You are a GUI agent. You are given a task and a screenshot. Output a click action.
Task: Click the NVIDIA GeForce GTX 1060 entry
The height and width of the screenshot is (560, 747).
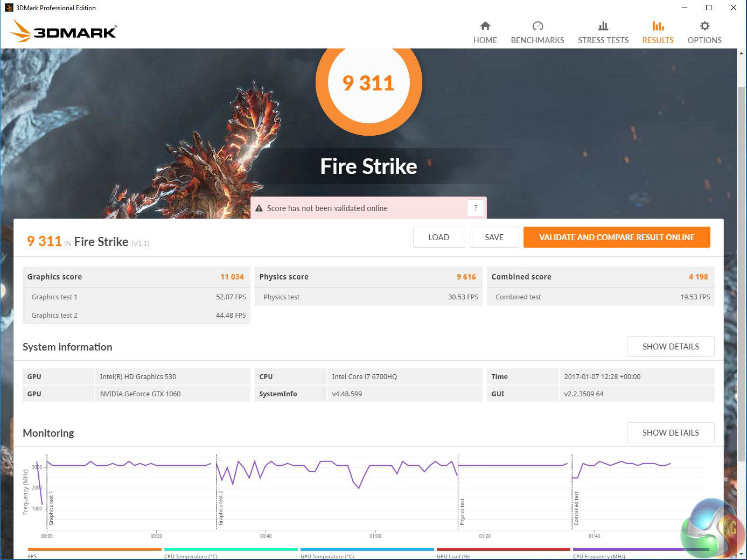point(140,394)
